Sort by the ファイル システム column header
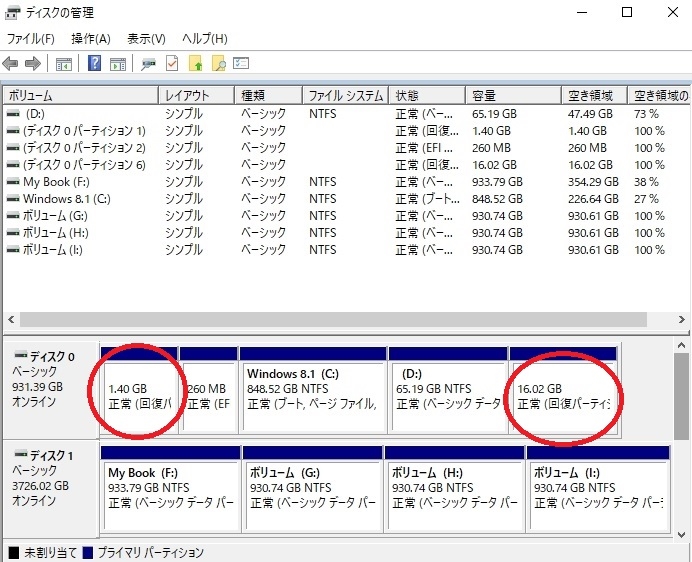The height and width of the screenshot is (562, 692). (x=345, y=95)
